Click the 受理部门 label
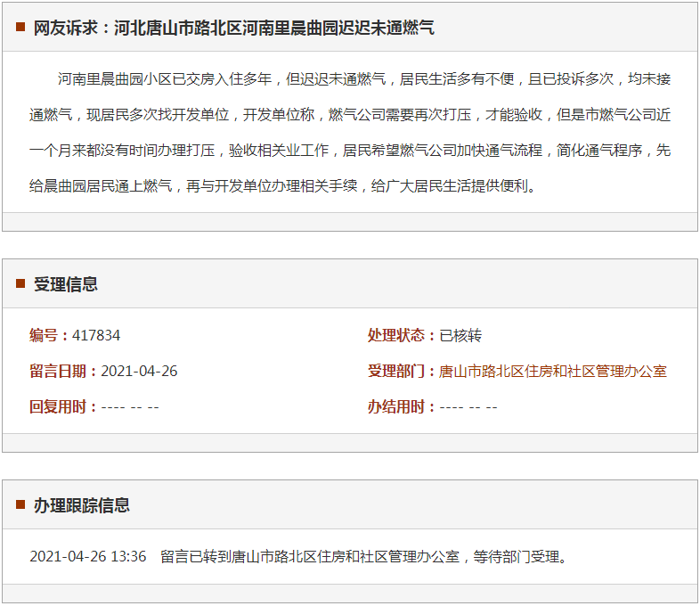Viewport: 700px width, 606px height. pyautogui.click(x=401, y=371)
